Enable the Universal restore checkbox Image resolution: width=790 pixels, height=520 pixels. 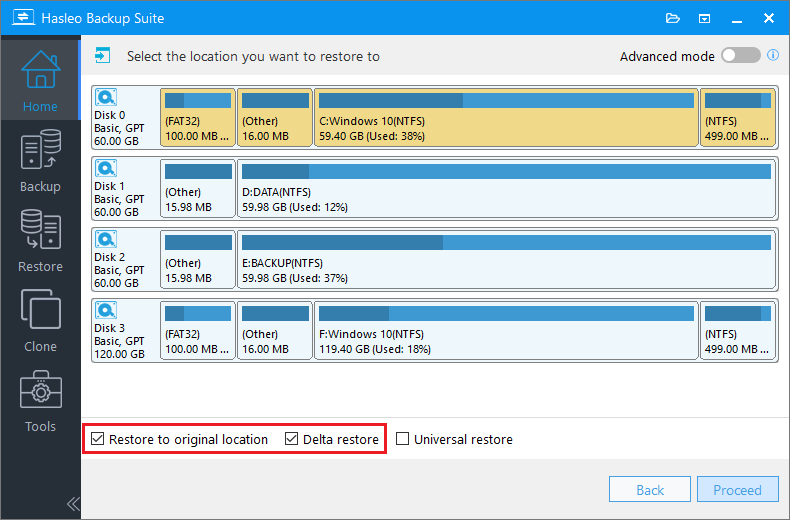403,439
